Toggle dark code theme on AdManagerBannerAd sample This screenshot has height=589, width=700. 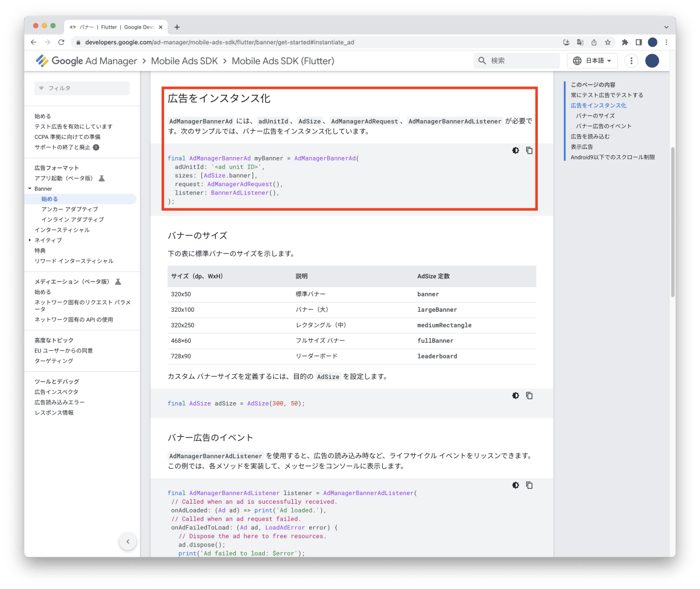(516, 151)
